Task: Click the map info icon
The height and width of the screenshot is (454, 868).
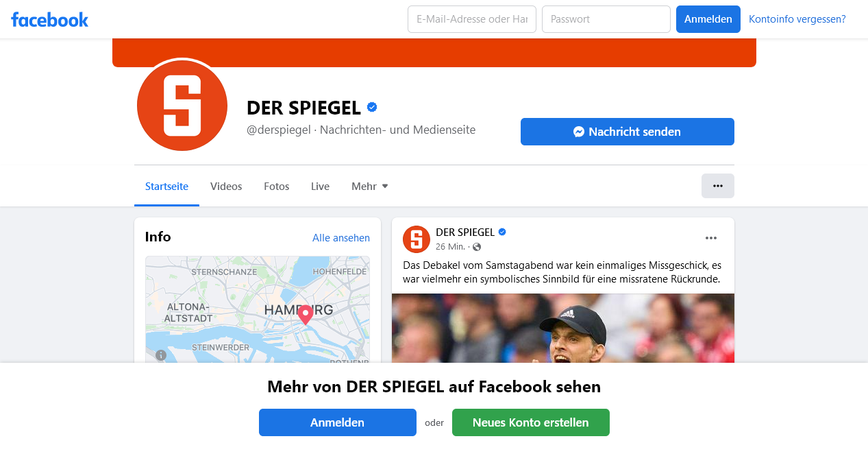Action: pos(161,355)
